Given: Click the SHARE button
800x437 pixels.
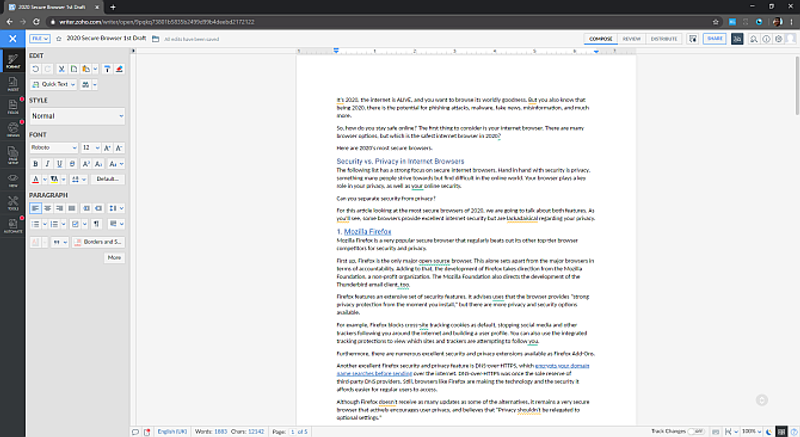Looking at the screenshot, I should coord(714,39).
